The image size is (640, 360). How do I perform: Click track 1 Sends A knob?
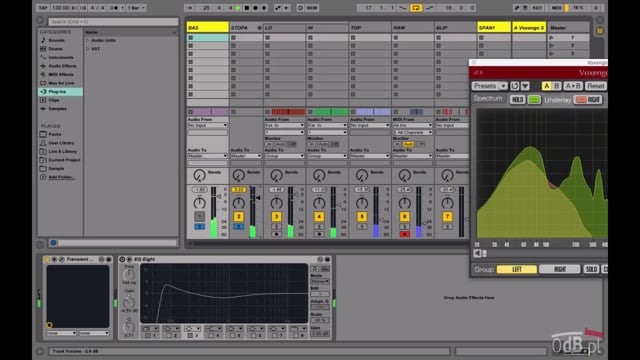199,176
